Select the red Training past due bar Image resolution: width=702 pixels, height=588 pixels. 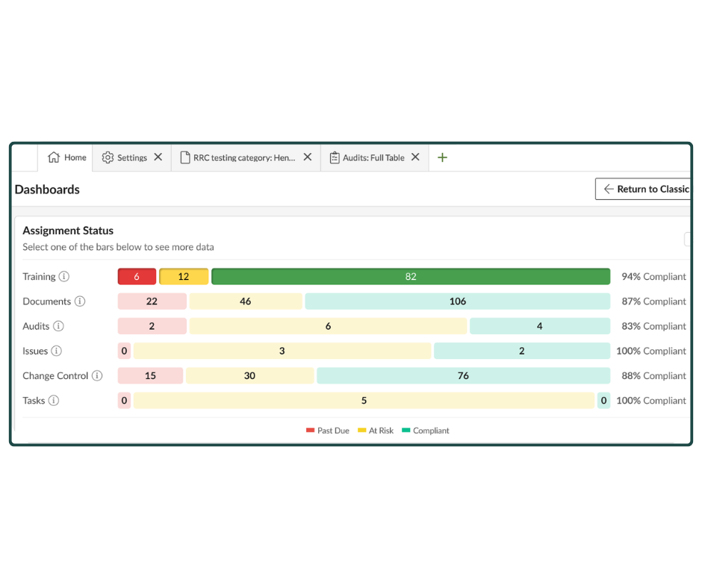pyautogui.click(x=137, y=277)
